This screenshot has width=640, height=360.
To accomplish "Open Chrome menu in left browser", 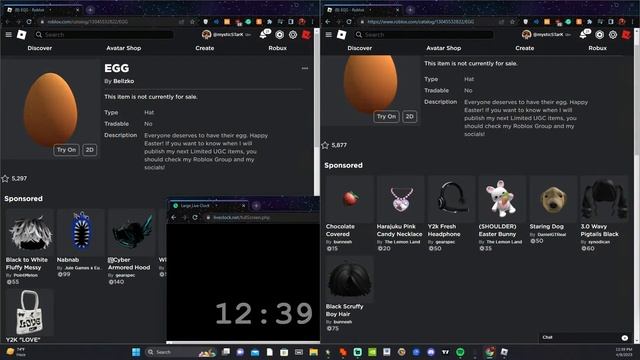I will pos(313,22).
